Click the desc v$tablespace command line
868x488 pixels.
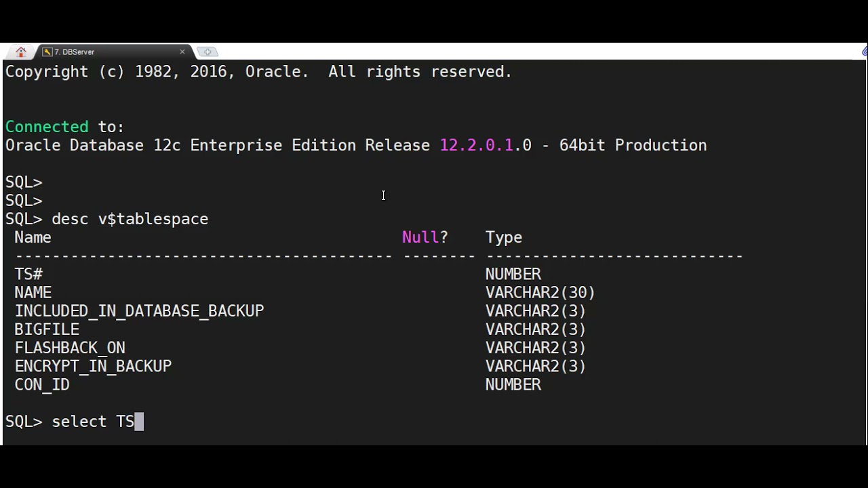point(130,219)
